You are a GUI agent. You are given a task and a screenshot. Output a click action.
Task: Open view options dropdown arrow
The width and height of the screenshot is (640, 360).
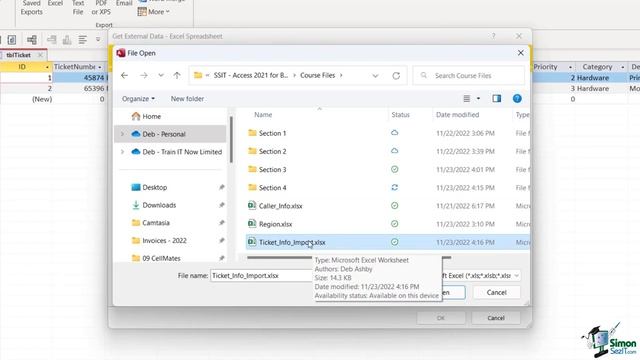[x=478, y=98]
